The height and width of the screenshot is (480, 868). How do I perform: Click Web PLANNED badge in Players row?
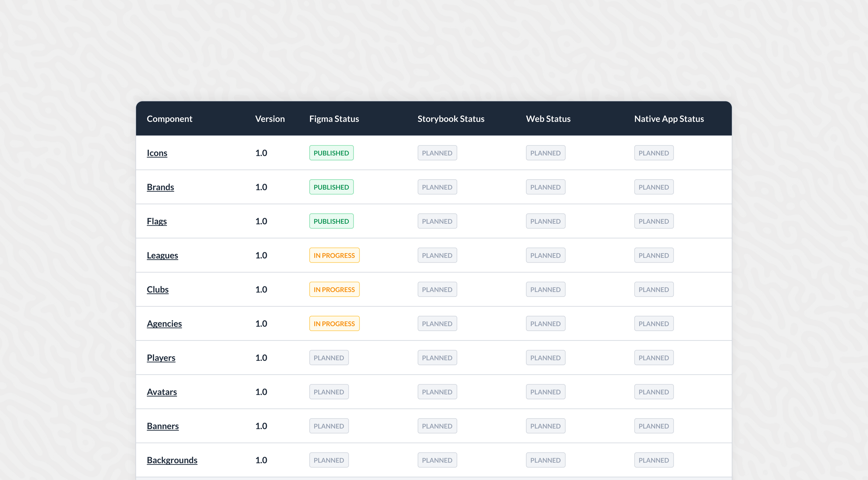546,358
